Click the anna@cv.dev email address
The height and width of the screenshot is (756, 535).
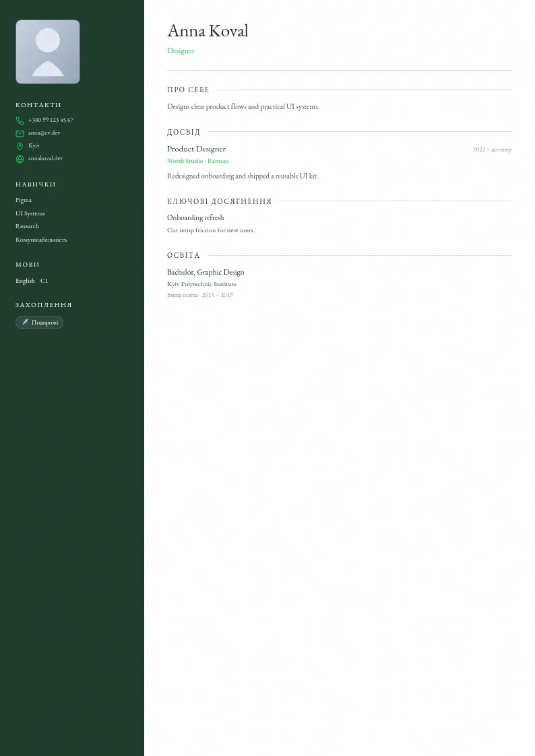coord(44,133)
